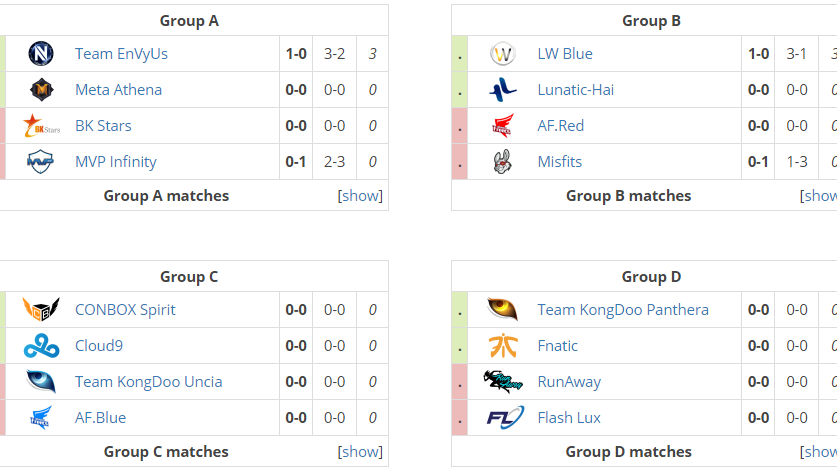Go to Team KongDoo Uncia page

pyautogui.click(x=148, y=382)
